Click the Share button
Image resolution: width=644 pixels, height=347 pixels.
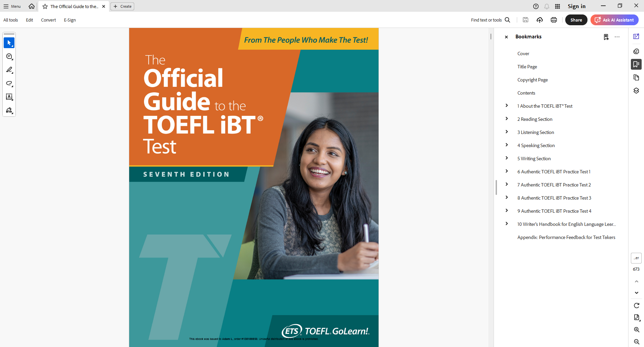[576, 20]
